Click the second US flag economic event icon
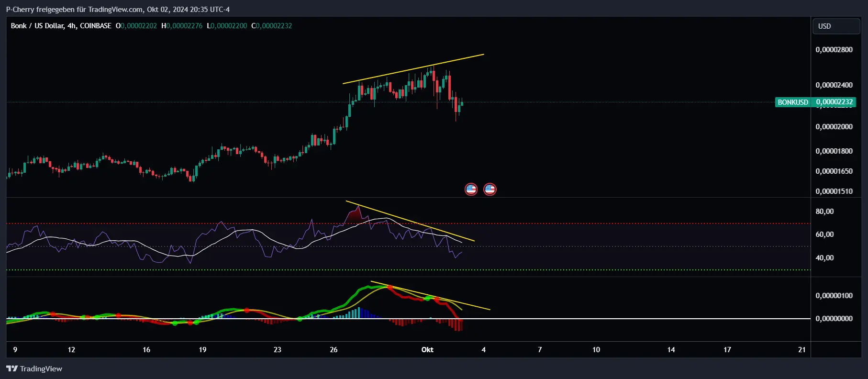868x379 pixels. pyautogui.click(x=490, y=189)
